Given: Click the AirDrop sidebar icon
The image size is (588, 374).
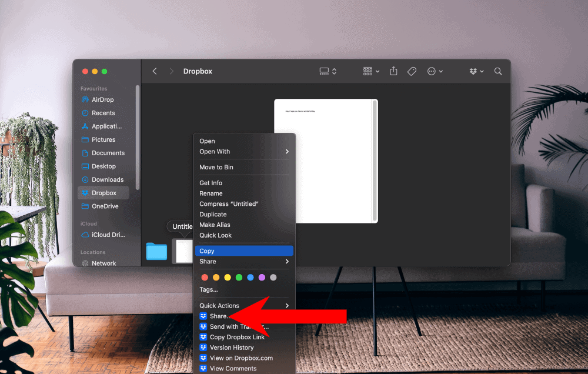Looking at the screenshot, I should (x=85, y=99).
